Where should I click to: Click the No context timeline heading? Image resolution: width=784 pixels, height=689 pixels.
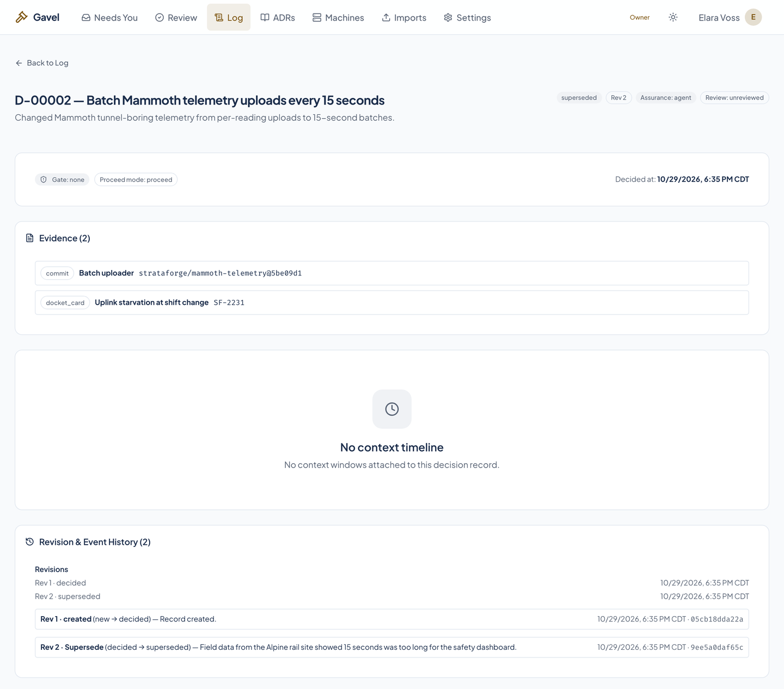pyautogui.click(x=392, y=447)
